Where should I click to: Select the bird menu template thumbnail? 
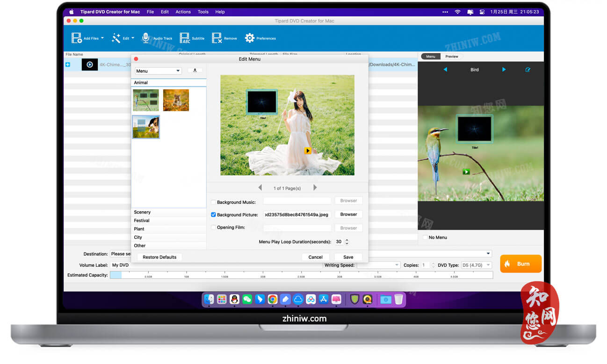point(145,100)
